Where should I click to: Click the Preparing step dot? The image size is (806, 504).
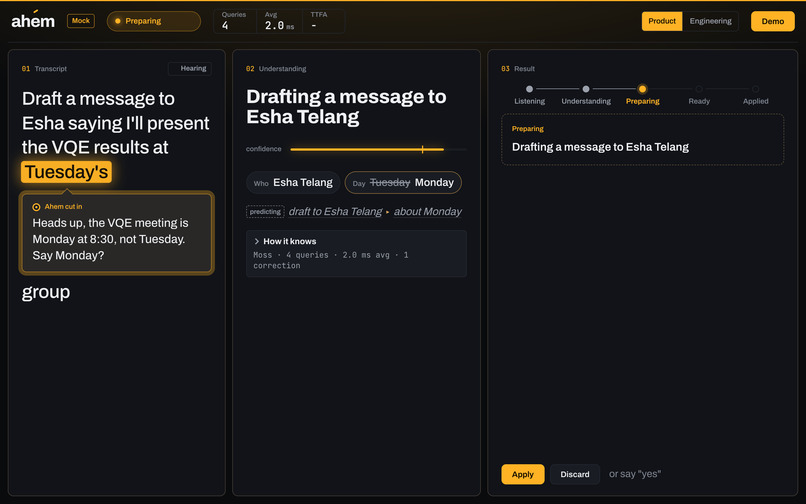[x=642, y=89]
